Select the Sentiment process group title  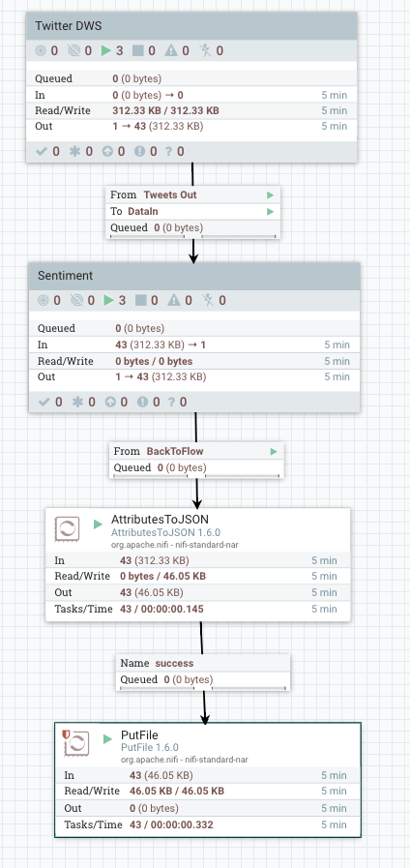pos(66,276)
